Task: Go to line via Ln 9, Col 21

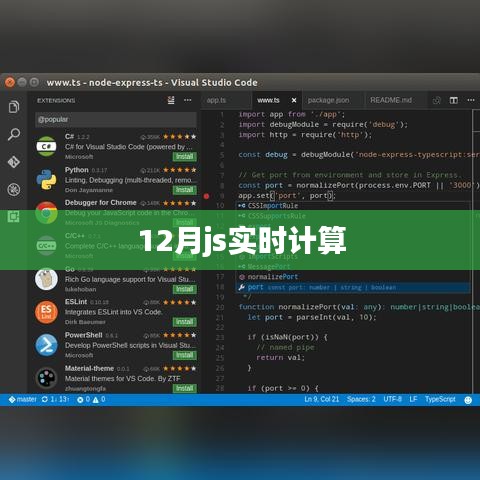Action: tap(322, 399)
